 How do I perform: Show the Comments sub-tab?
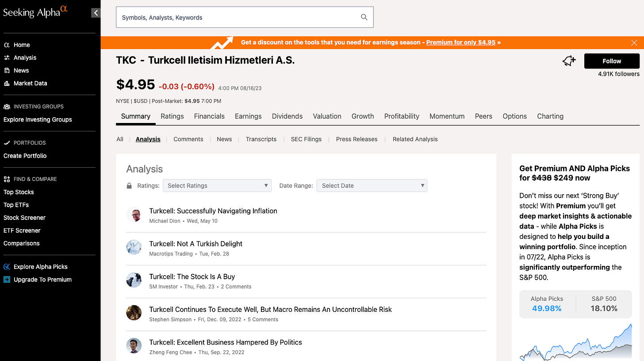tap(188, 139)
